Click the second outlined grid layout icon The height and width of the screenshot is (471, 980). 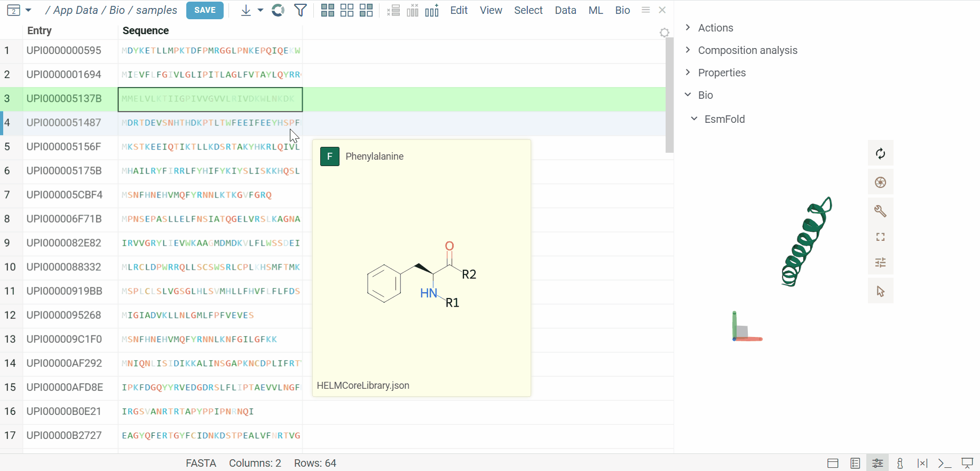(x=347, y=10)
